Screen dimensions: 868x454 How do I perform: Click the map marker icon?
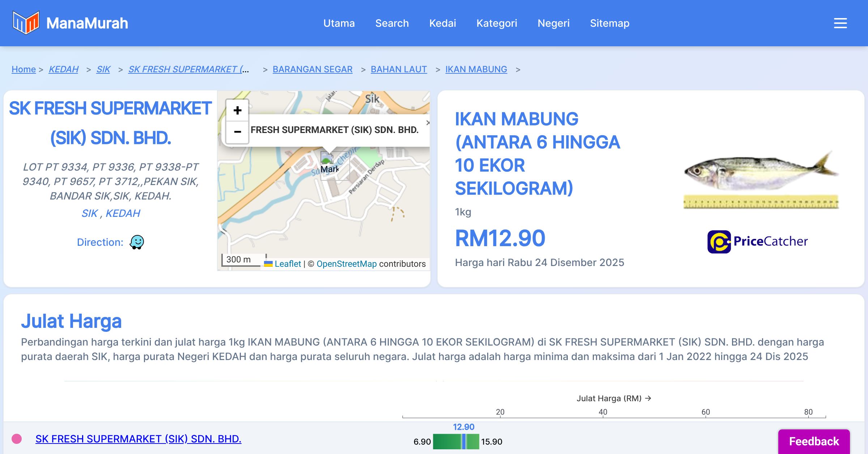pyautogui.click(x=327, y=159)
